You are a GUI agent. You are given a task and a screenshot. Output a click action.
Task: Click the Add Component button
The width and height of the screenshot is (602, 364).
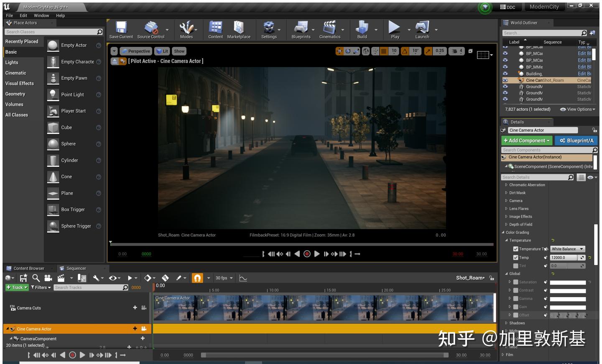click(x=526, y=140)
